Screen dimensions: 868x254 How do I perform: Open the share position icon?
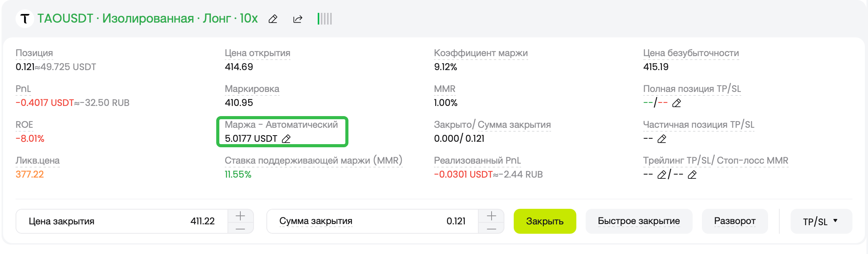pos(297,19)
